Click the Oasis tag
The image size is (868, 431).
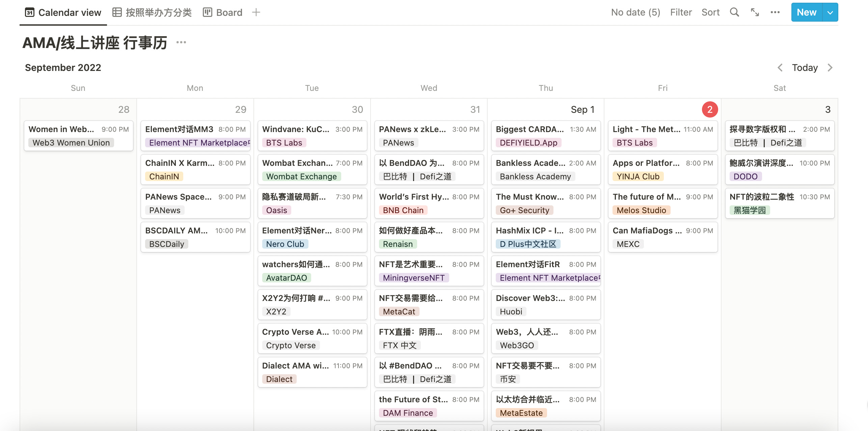(276, 210)
